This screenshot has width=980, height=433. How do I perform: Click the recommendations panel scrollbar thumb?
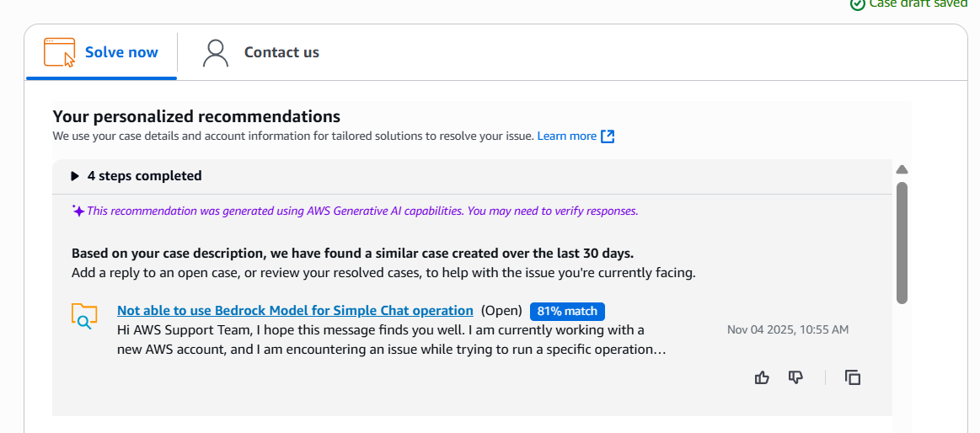pos(902,243)
